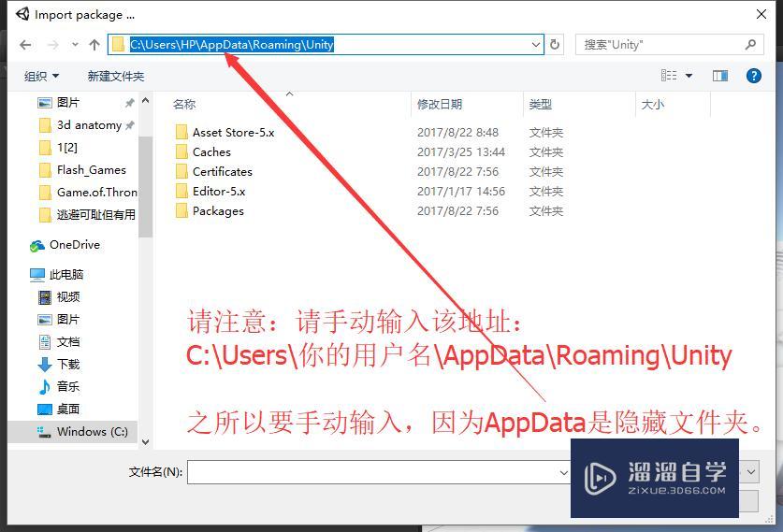Open 逃避可耻但有用 folder in sidebar
This screenshot has width=783, height=532.
coord(87,215)
